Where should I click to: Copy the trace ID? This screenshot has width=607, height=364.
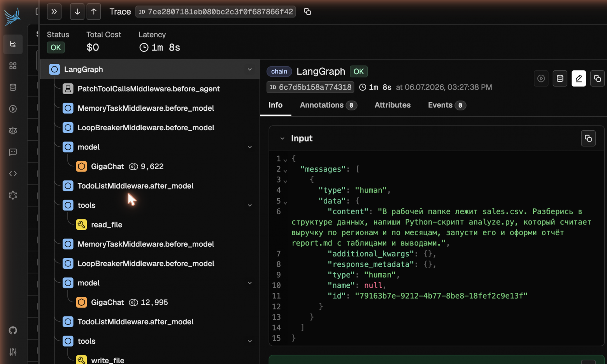307,12
